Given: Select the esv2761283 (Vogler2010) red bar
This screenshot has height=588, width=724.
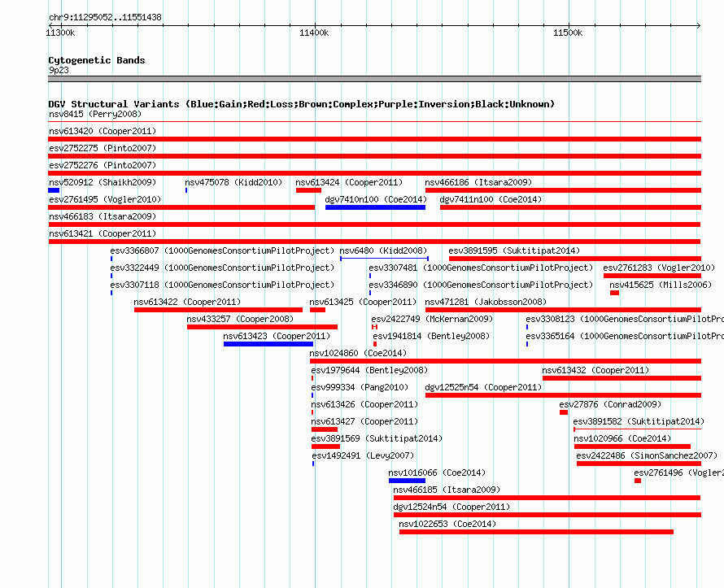Looking at the screenshot, I should coord(652,276).
